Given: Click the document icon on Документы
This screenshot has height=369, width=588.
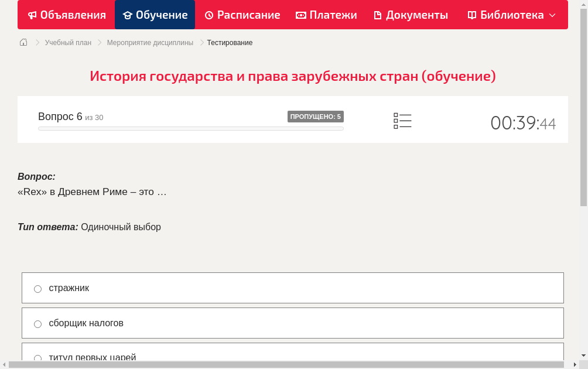Looking at the screenshot, I should 378,15.
